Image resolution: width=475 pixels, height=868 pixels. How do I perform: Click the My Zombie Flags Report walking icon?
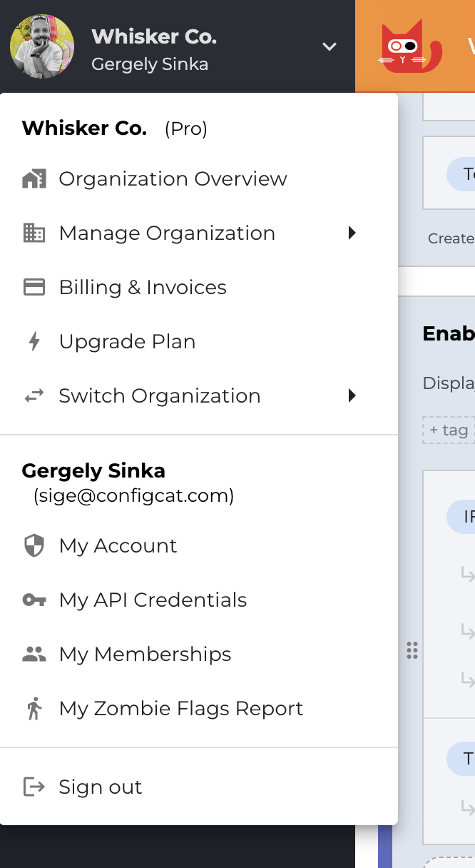point(34,708)
